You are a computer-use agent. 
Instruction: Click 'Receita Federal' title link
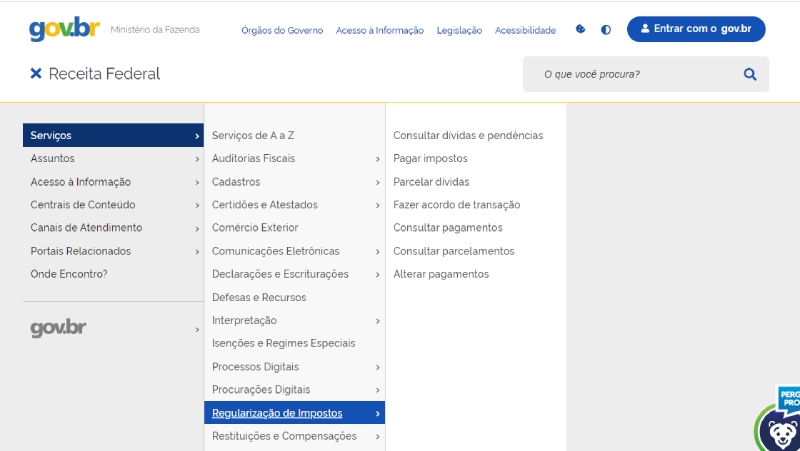point(104,73)
